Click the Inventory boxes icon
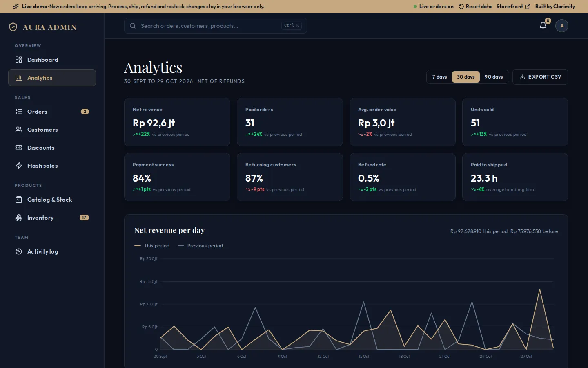Screen dimensions: 588x368 point(19,218)
